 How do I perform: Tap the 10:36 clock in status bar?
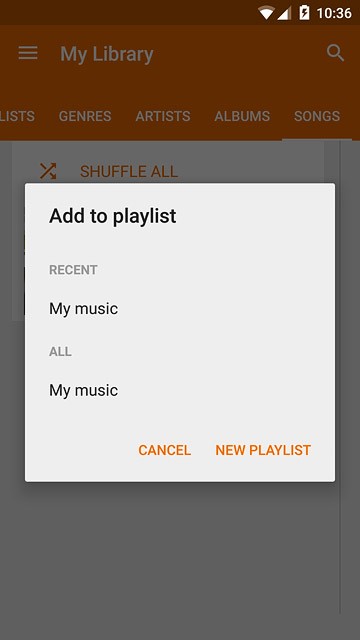(334, 13)
